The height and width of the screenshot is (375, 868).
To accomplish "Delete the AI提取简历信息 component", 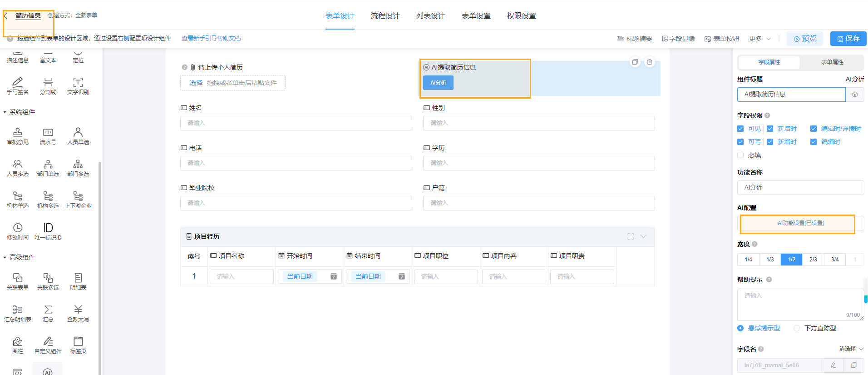I will click(650, 62).
